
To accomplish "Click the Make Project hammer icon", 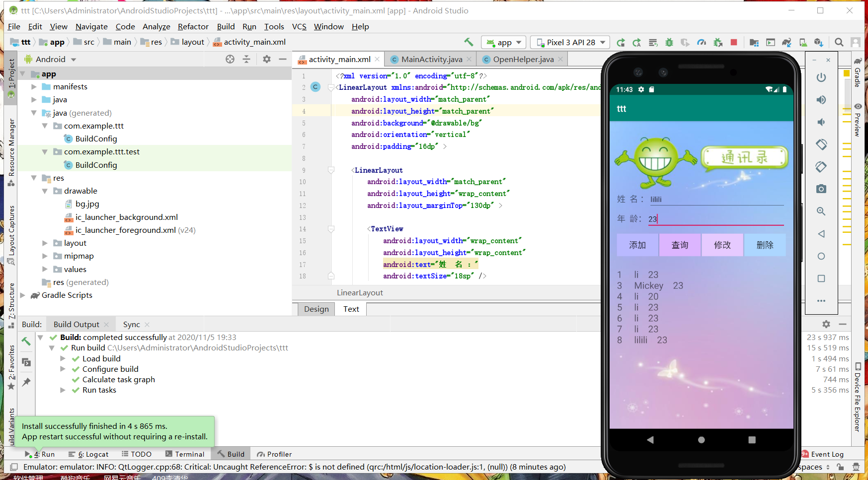I will 469,43.
